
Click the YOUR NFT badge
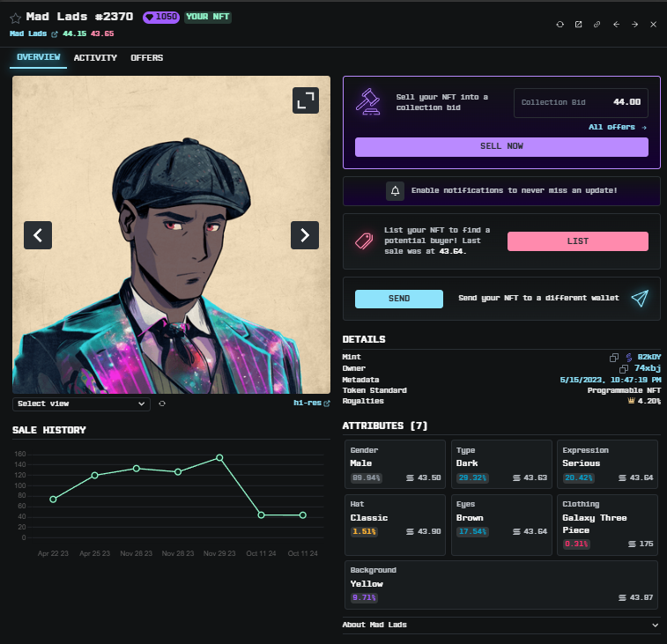[208, 17]
